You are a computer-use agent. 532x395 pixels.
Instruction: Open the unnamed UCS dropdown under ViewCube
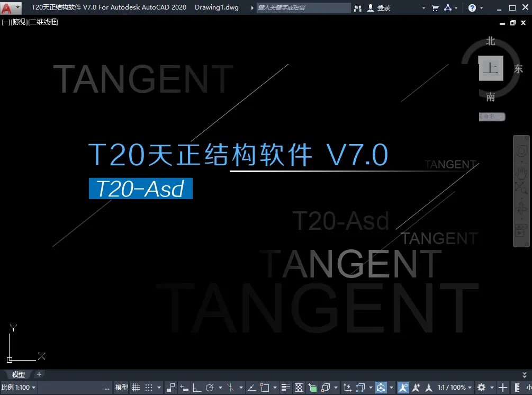point(492,116)
